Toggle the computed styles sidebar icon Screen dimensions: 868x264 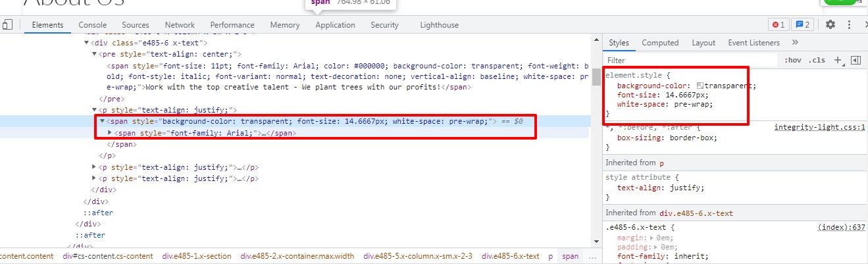tap(855, 60)
